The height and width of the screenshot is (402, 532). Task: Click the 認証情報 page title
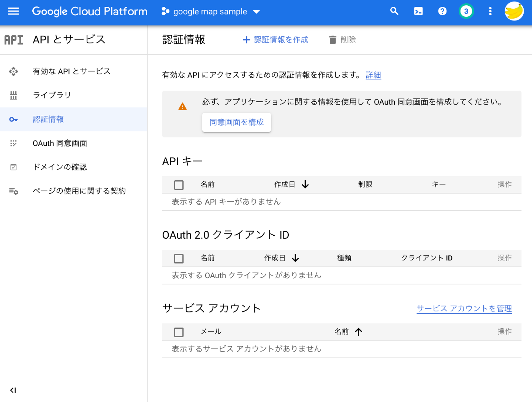point(184,39)
